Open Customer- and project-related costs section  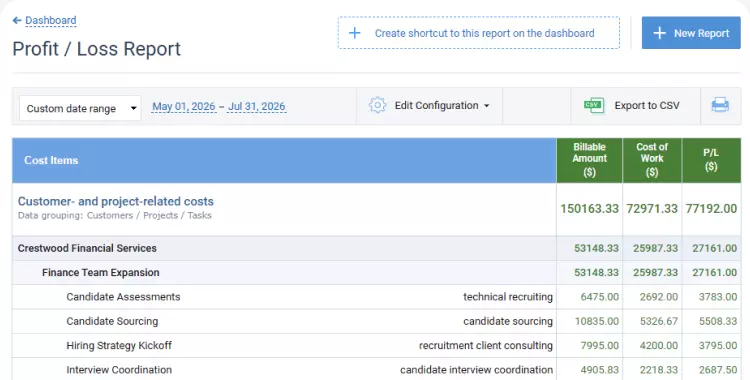click(116, 201)
